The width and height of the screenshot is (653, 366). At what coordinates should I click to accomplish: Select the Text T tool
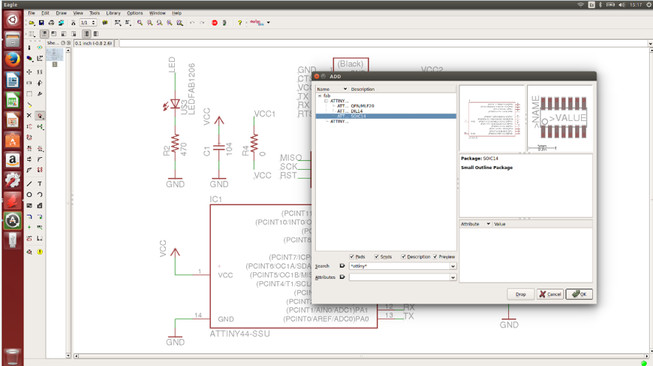coord(40,184)
